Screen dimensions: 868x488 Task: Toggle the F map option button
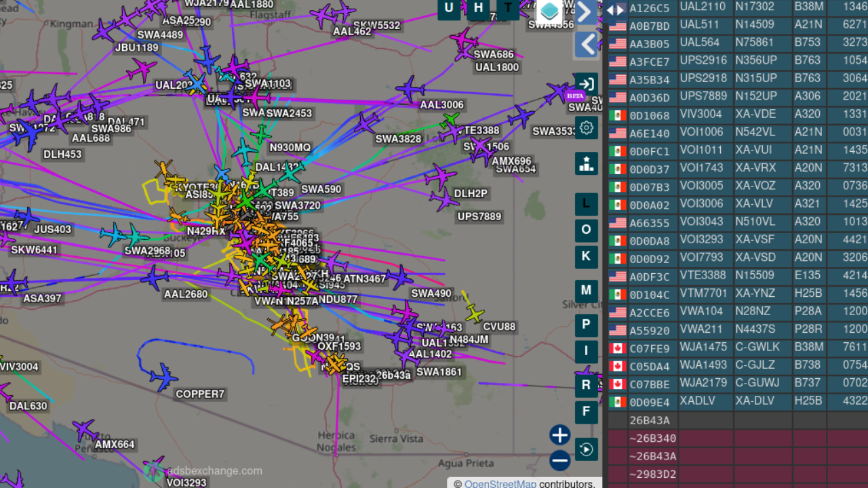click(587, 411)
